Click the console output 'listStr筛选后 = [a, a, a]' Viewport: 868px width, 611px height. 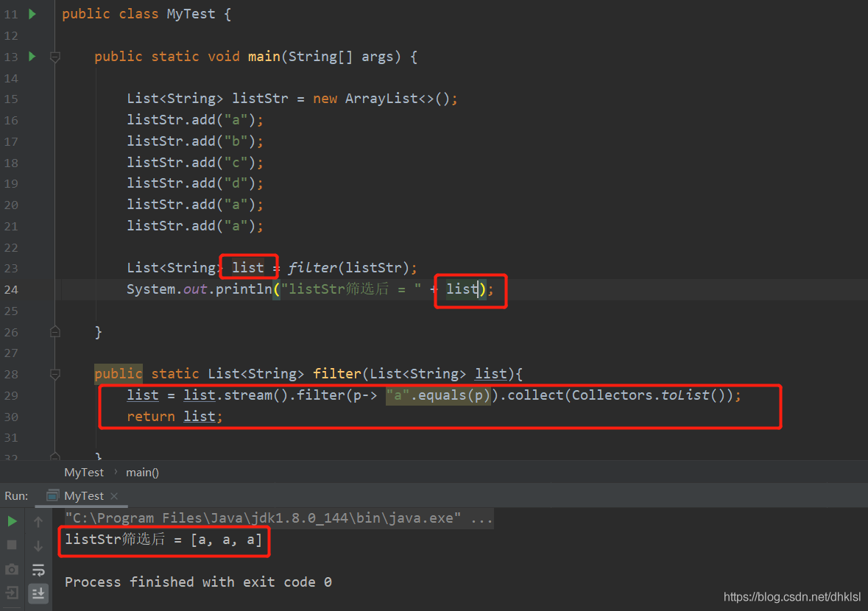(x=163, y=539)
